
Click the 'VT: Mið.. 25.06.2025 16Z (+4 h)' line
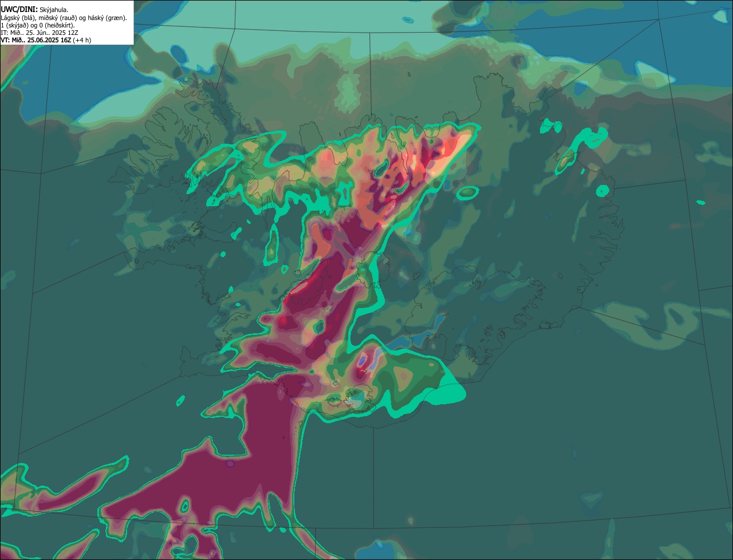[46, 40]
